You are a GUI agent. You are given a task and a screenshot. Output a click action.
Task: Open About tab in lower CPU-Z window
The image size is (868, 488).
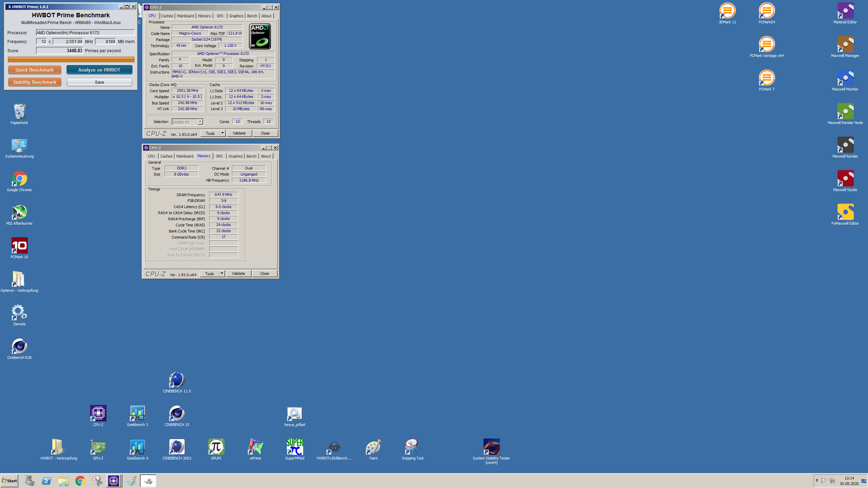(266, 156)
